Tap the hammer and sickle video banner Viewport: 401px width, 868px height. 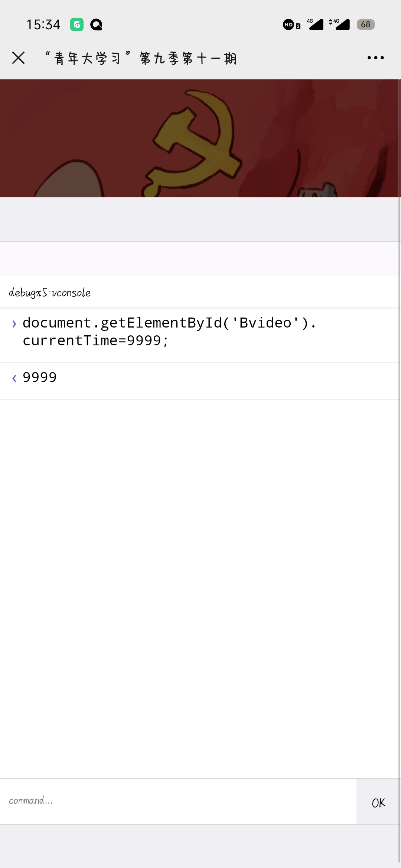tap(200, 138)
